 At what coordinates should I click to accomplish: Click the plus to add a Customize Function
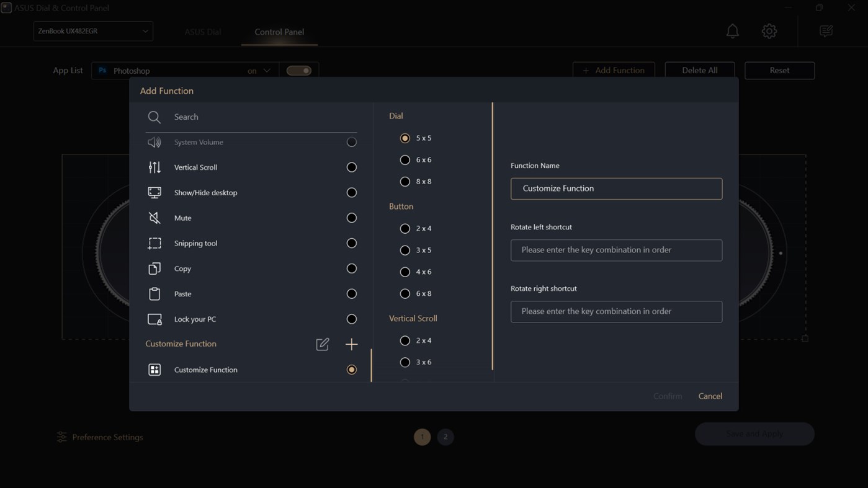(351, 344)
